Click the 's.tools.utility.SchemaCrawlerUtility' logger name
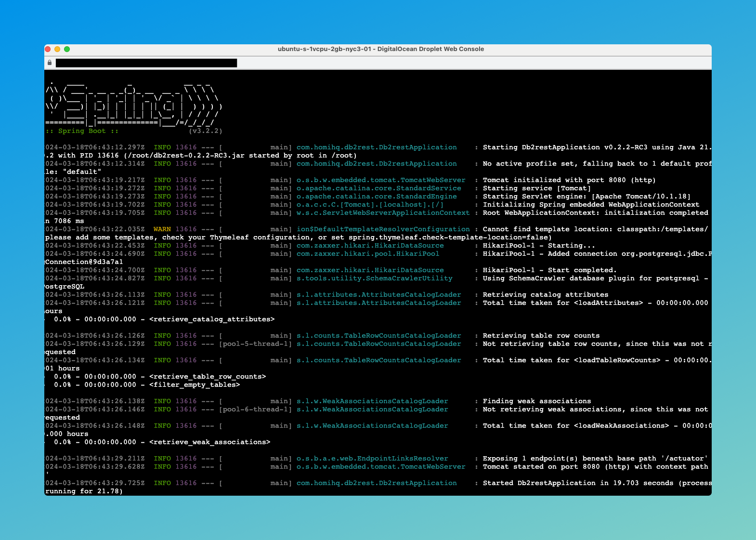 coord(374,278)
